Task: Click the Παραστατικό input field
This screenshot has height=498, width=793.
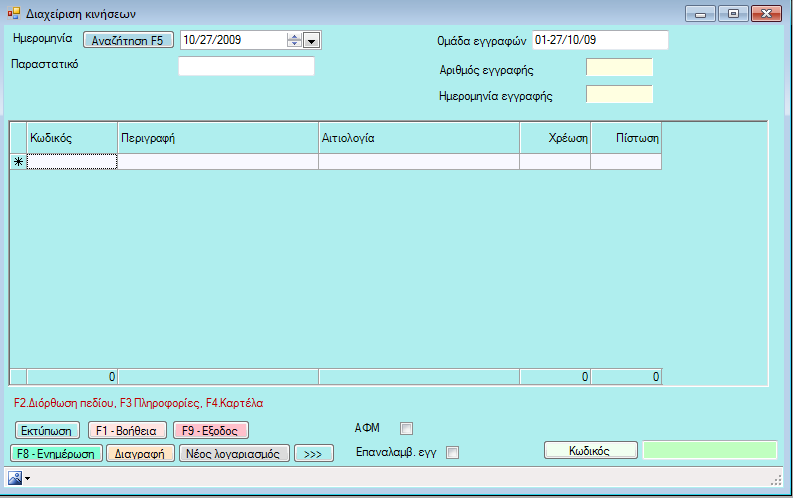Action: pos(246,66)
